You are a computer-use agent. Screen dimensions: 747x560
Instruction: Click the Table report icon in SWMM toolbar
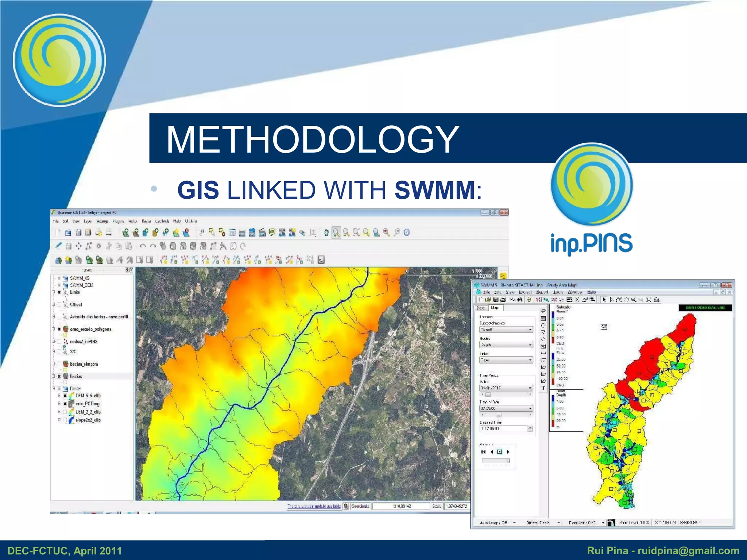569,300
